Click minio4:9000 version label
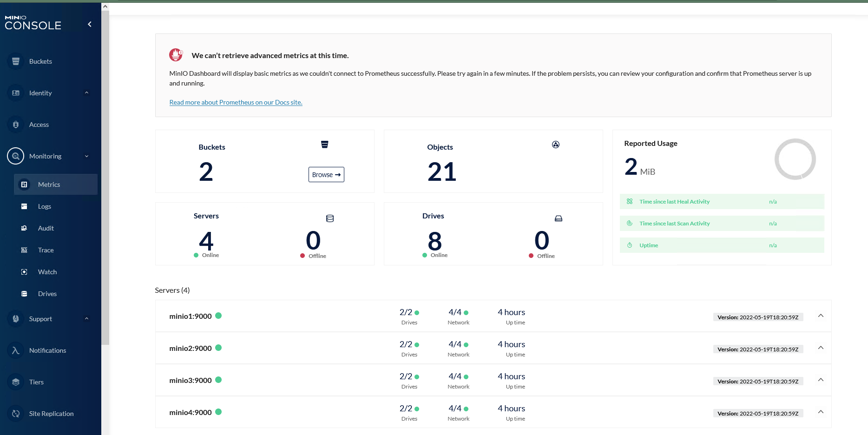868x435 pixels. coord(758,414)
